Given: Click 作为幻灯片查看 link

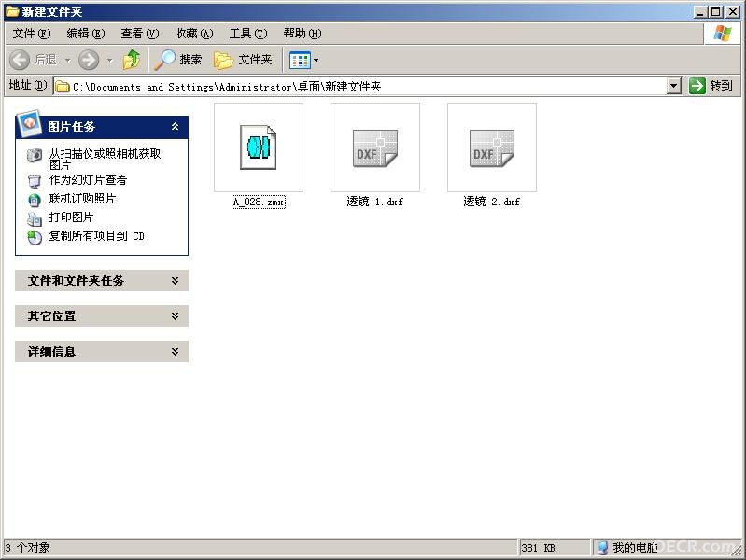Looking at the screenshot, I should click(x=88, y=180).
